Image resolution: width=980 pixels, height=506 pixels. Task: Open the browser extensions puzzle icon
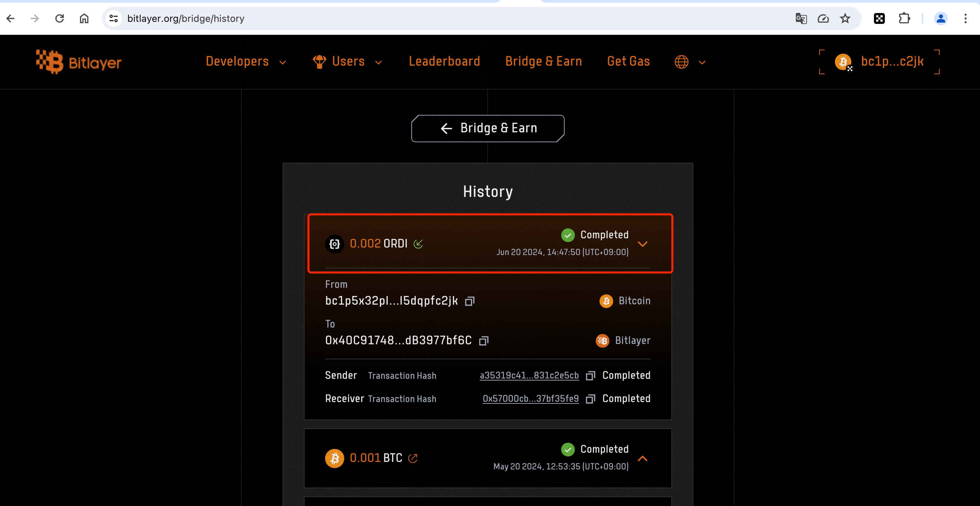(904, 18)
